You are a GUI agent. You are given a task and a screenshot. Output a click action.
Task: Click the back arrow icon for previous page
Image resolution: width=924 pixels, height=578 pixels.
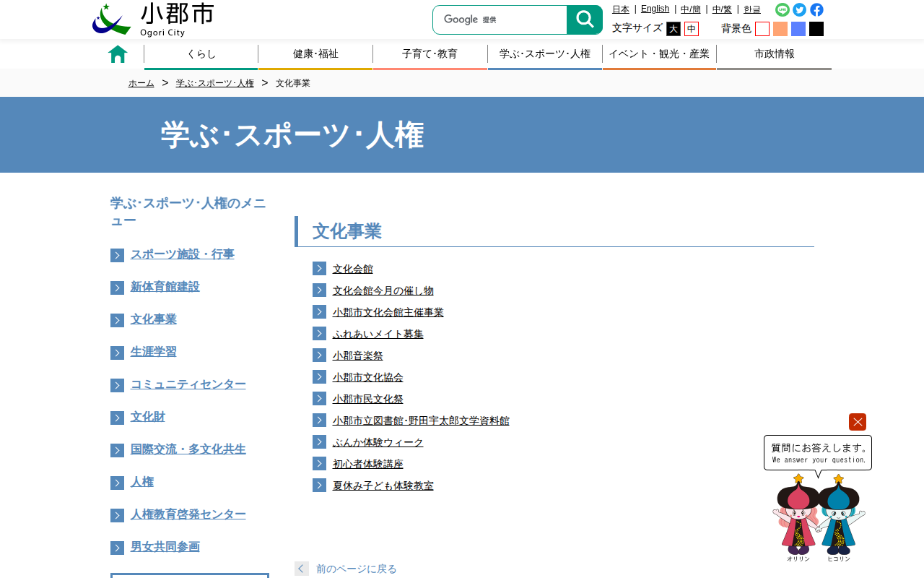click(302, 569)
